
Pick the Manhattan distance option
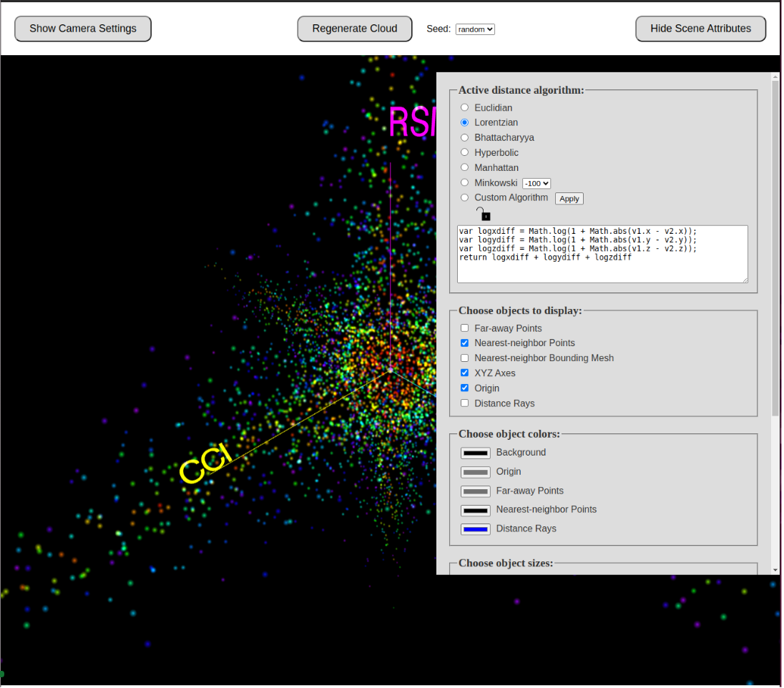point(465,168)
